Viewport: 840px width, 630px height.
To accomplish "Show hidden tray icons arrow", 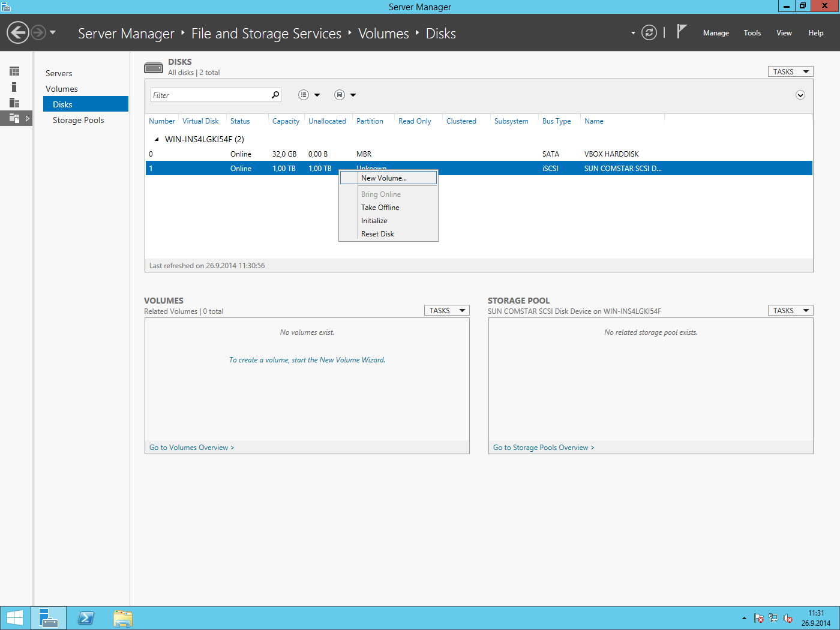I will point(744,618).
